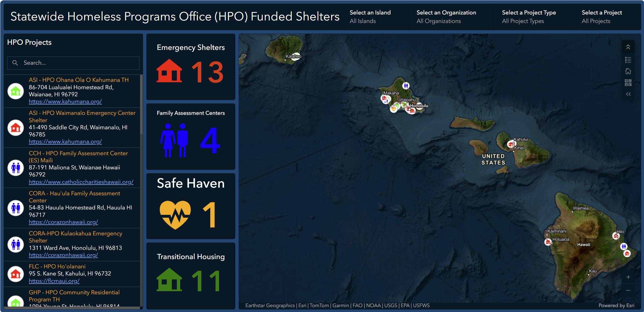Viewport: 644px width, 312px height.
Task: Select FLC - HPO Ho'olanani list item
Action: point(72,274)
